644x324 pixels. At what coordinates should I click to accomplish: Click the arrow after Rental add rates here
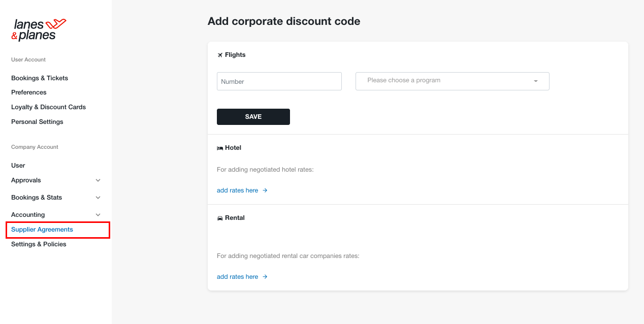tap(265, 277)
